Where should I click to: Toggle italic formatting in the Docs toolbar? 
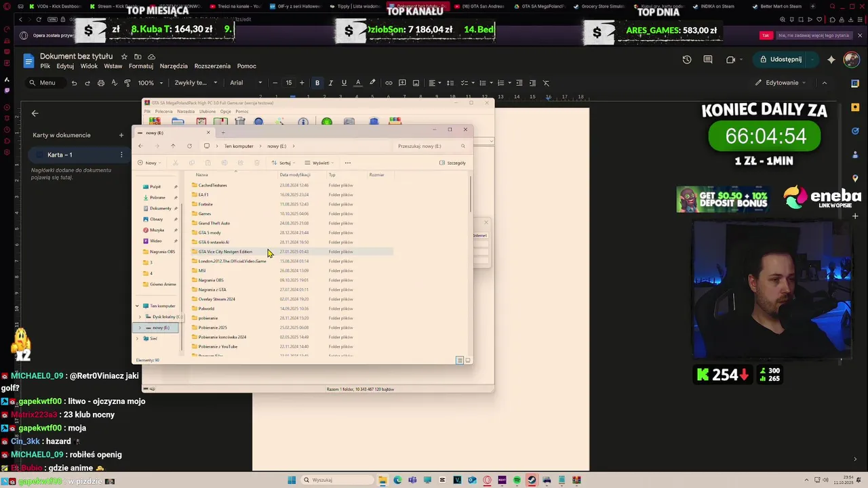[330, 83]
